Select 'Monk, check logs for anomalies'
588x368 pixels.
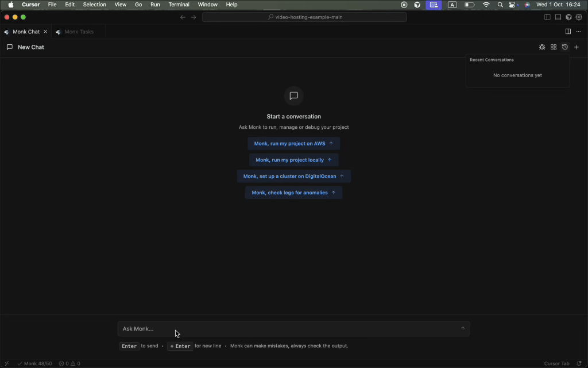(293, 193)
